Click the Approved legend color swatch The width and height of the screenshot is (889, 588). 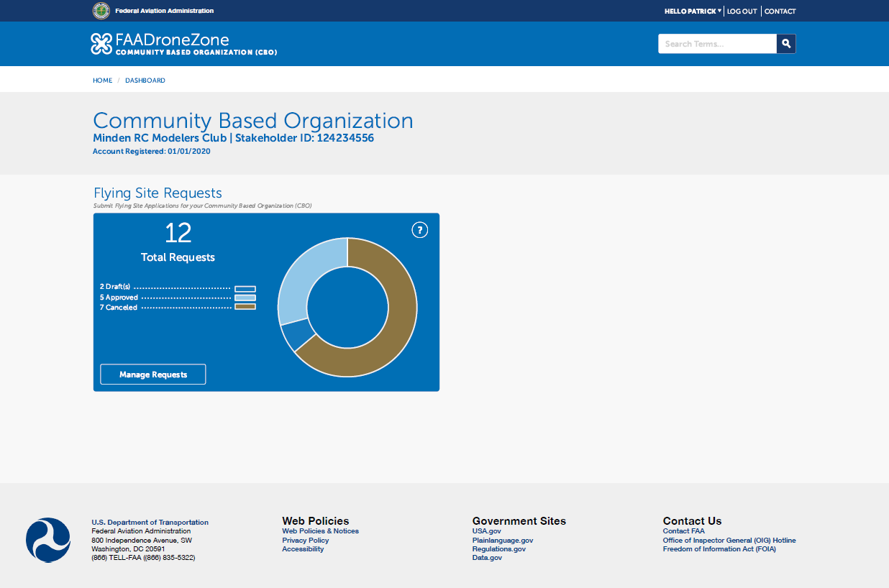[x=245, y=298]
